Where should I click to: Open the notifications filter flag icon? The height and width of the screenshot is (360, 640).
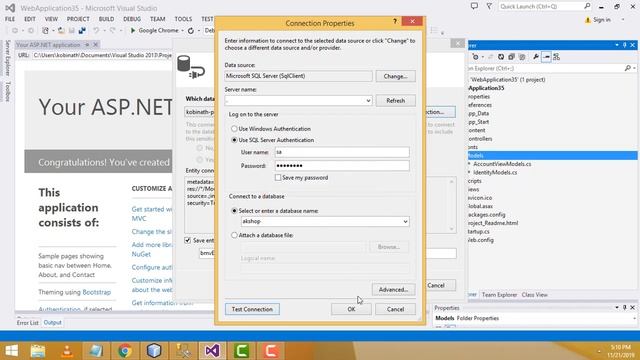pyautogui.click(x=489, y=6)
